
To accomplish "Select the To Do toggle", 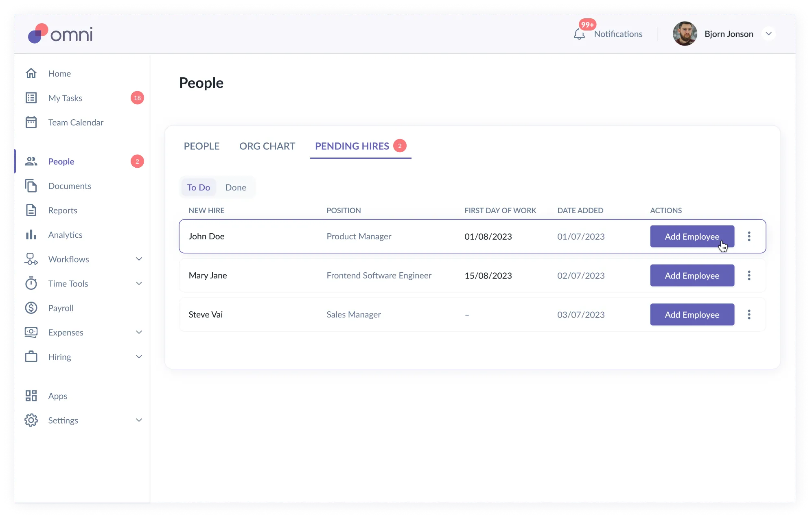I will [199, 188].
